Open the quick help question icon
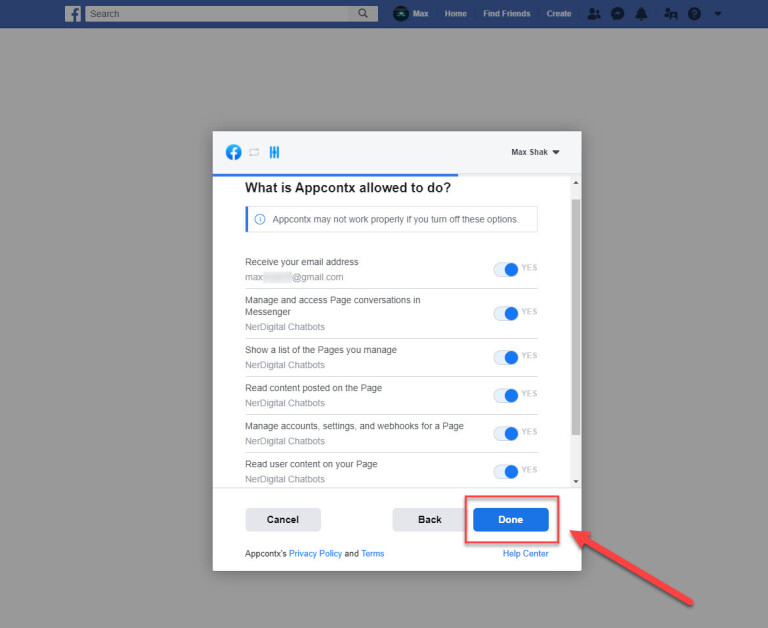 pyautogui.click(x=694, y=14)
